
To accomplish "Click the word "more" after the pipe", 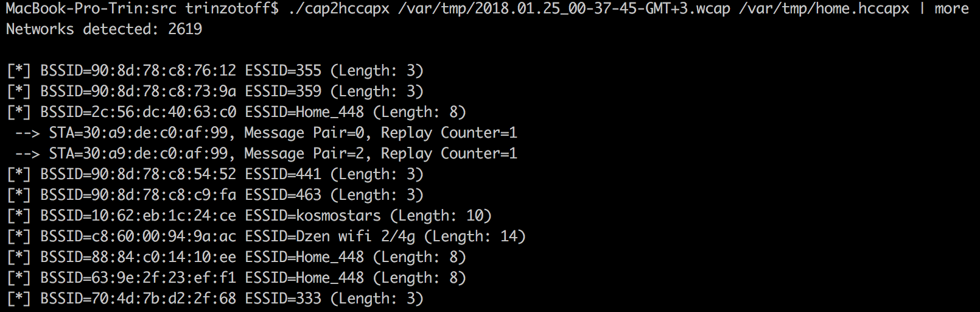I will point(951,9).
